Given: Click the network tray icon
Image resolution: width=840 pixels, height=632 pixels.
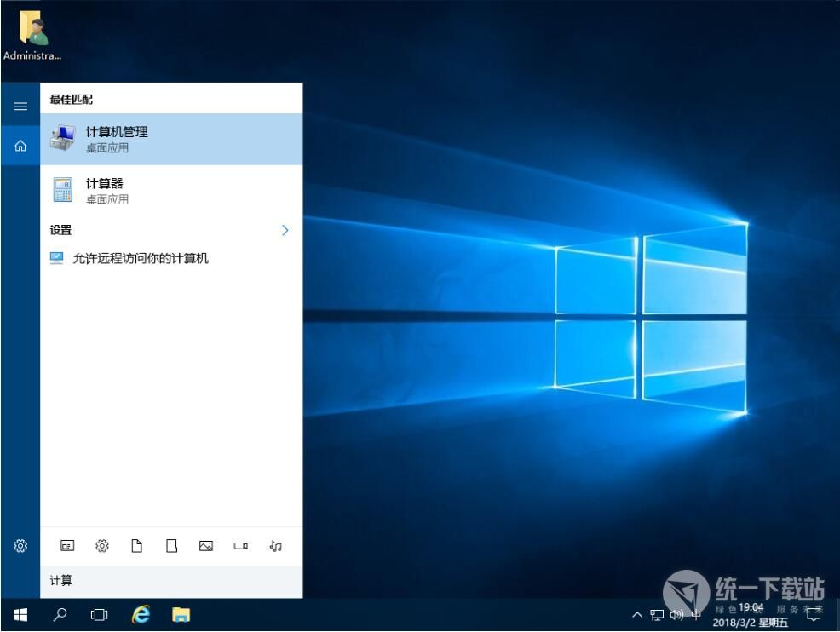Looking at the screenshot, I should pos(657,615).
